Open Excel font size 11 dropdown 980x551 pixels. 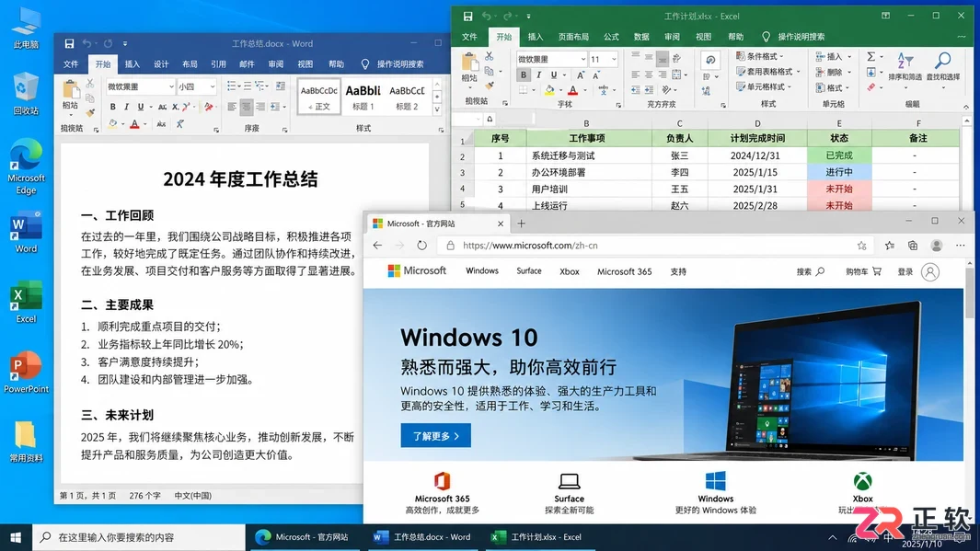click(604, 60)
